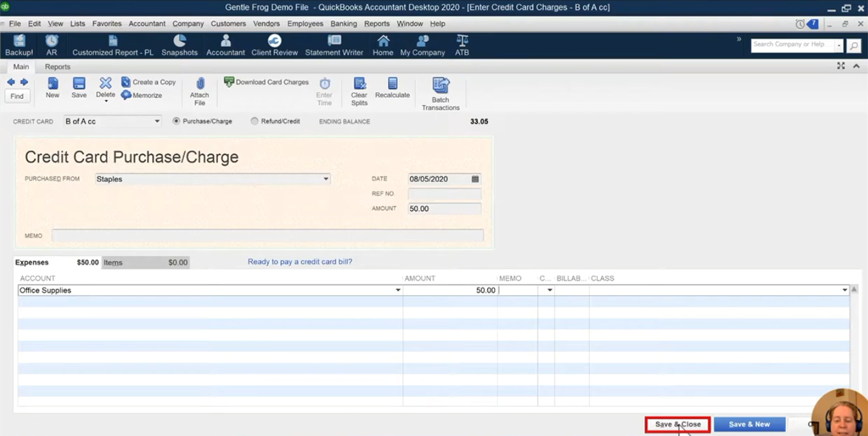Switch to the Reports ribbon tab
This screenshot has height=436, width=868.
(x=57, y=67)
